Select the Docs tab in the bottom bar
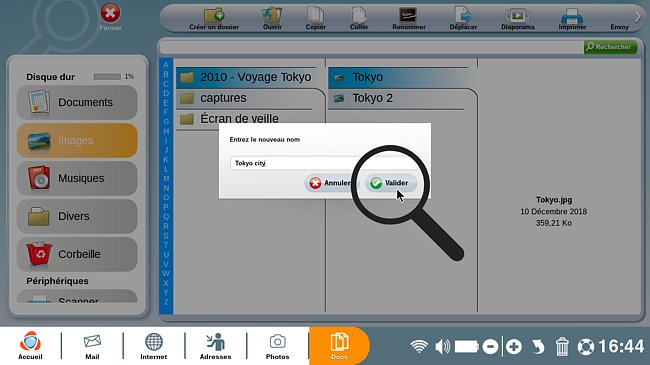This screenshot has width=650, height=365. (x=339, y=346)
